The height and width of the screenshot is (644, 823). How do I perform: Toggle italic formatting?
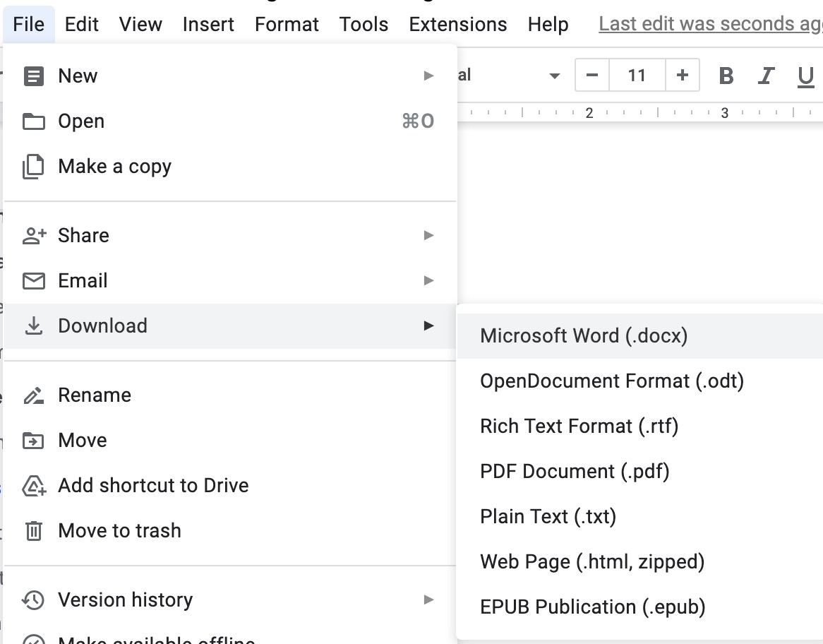pyautogui.click(x=767, y=75)
